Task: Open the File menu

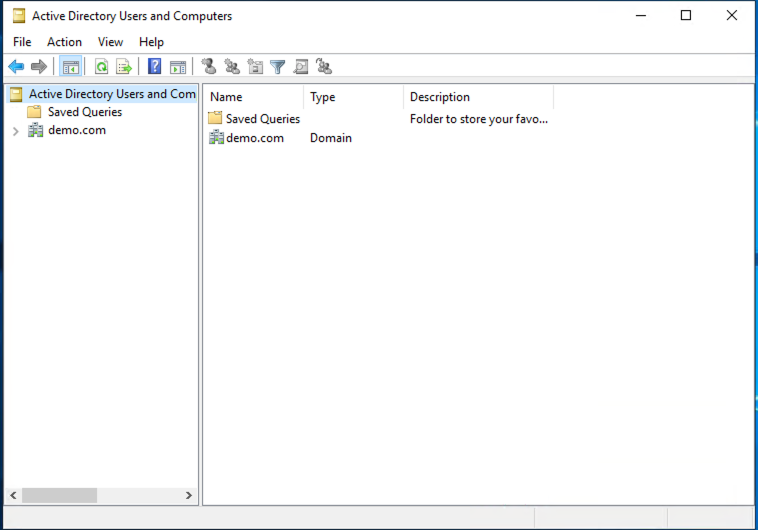Action: (x=22, y=42)
